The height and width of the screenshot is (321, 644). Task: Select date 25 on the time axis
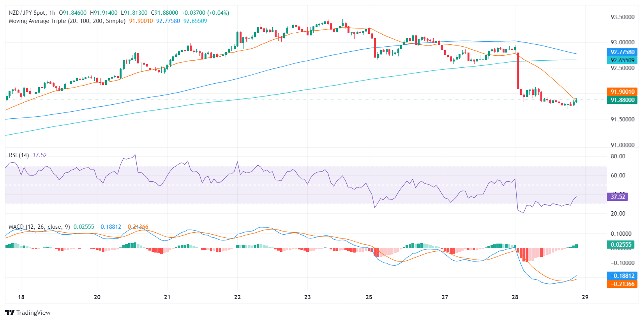point(369,297)
